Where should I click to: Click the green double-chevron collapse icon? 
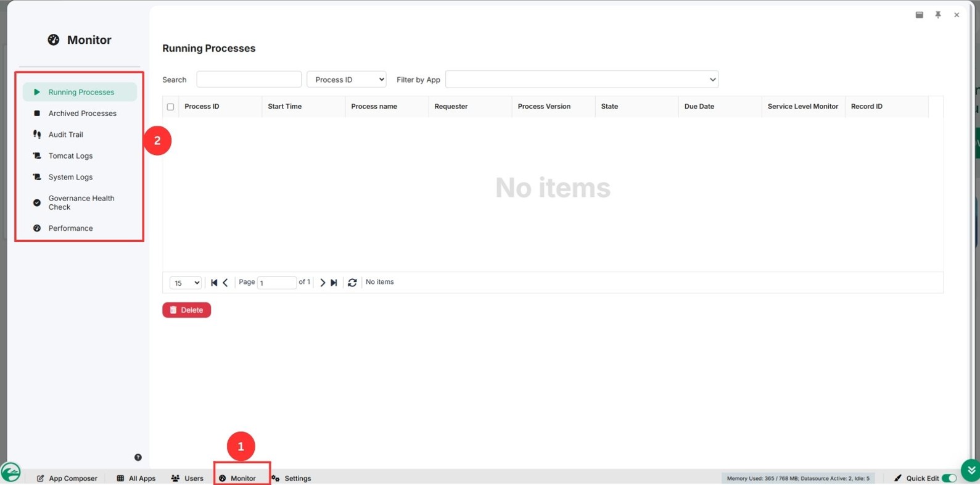(971, 470)
